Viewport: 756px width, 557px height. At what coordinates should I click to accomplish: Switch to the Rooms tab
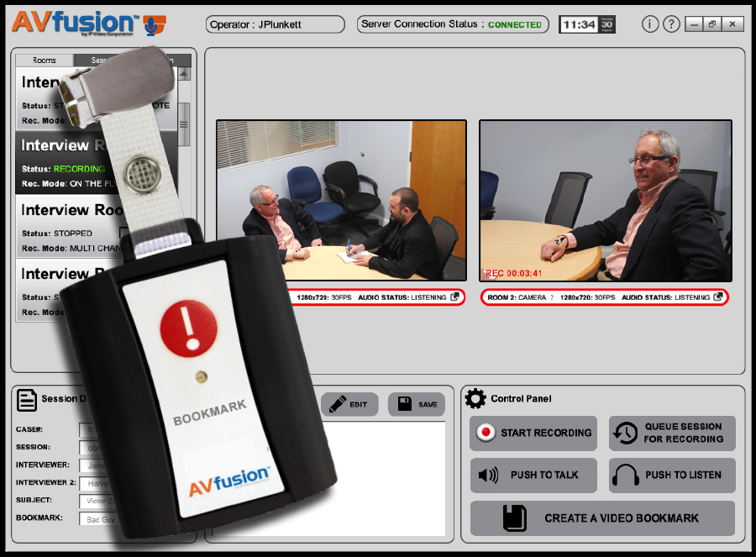tap(45, 60)
